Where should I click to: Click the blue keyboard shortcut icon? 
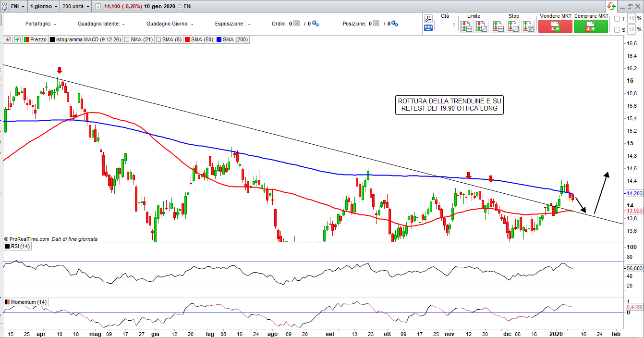point(428,28)
